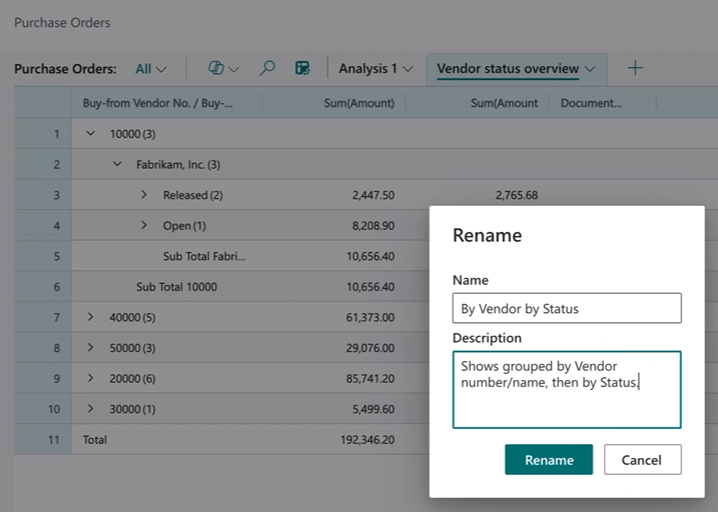Click the first Sum(Amount) column header

coord(359,103)
